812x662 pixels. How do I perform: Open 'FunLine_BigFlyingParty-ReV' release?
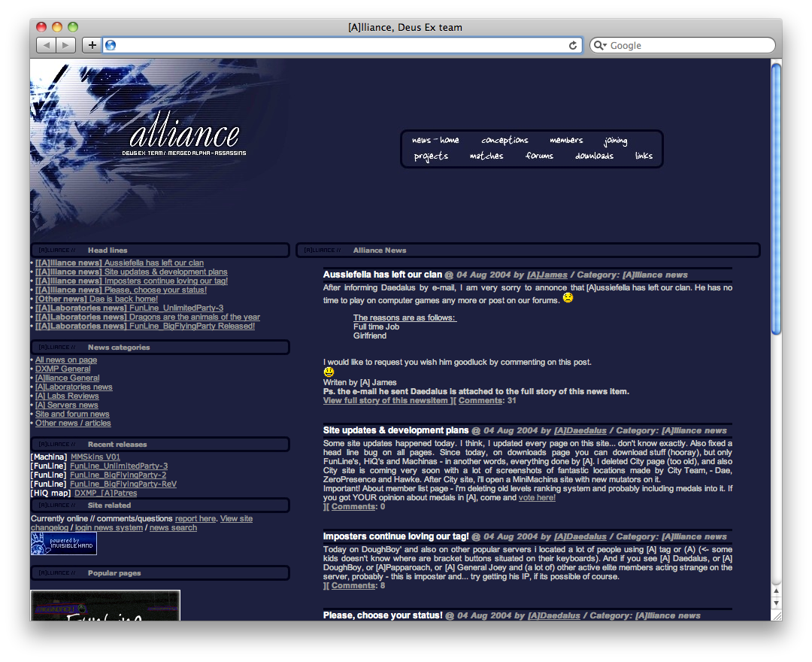tap(123, 484)
